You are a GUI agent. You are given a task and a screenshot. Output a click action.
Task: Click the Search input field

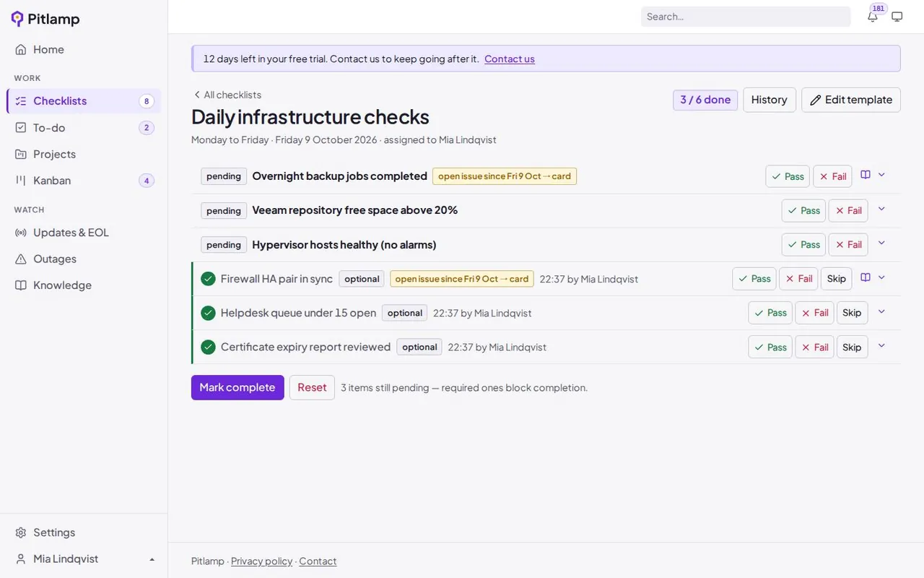[746, 17]
